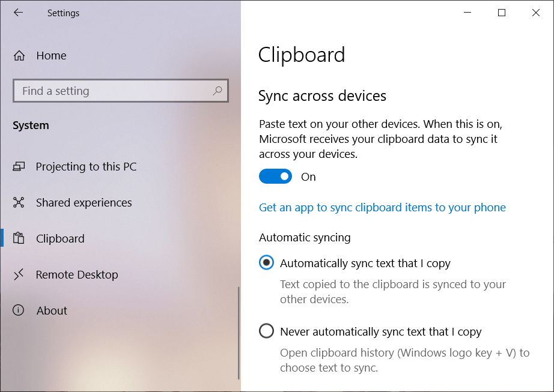Click the Home house icon

coord(19,56)
